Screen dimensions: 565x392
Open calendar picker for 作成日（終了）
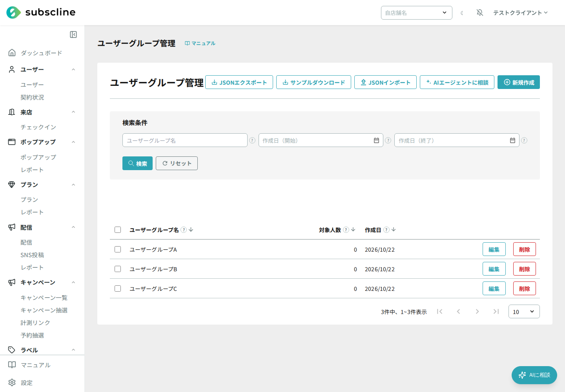pos(512,140)
